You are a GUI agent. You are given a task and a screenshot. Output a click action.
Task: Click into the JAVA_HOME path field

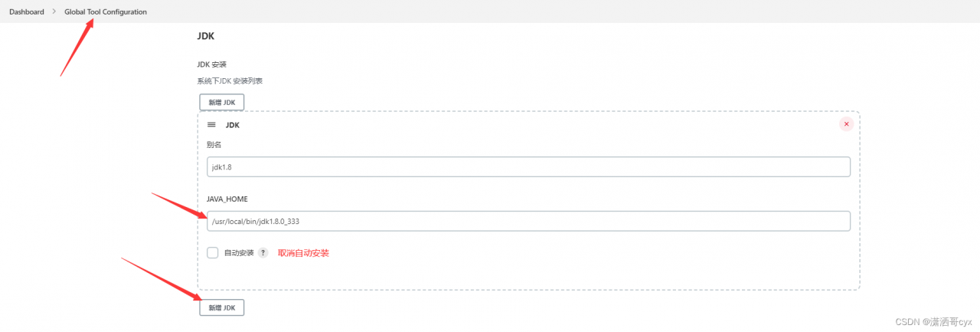tap(528, 221)
